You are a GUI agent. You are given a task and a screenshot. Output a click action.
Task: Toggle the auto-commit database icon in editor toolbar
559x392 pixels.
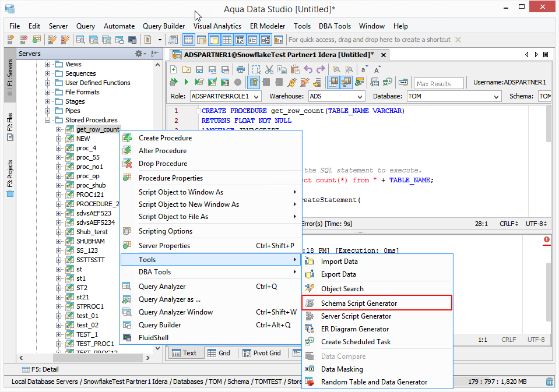point(254,82)
